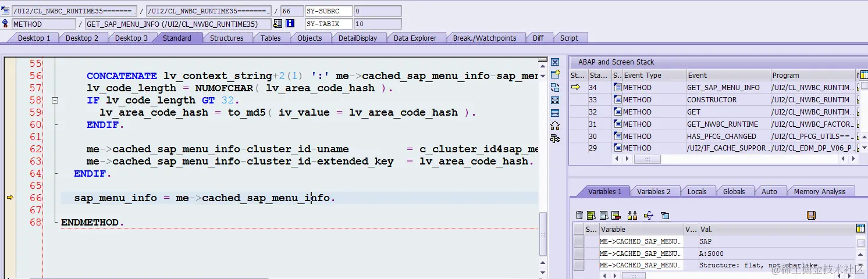Open the DetailDisplay tab
868x279 pixels.
click(358, 38)
